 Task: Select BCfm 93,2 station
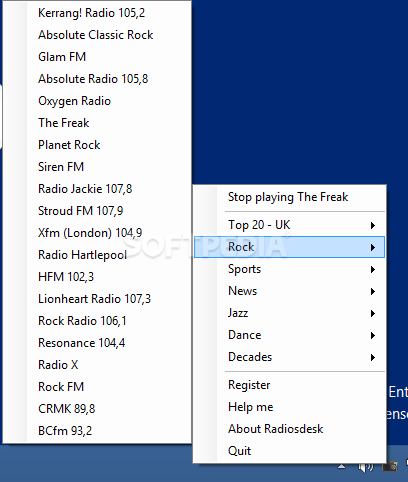(97, 431)
